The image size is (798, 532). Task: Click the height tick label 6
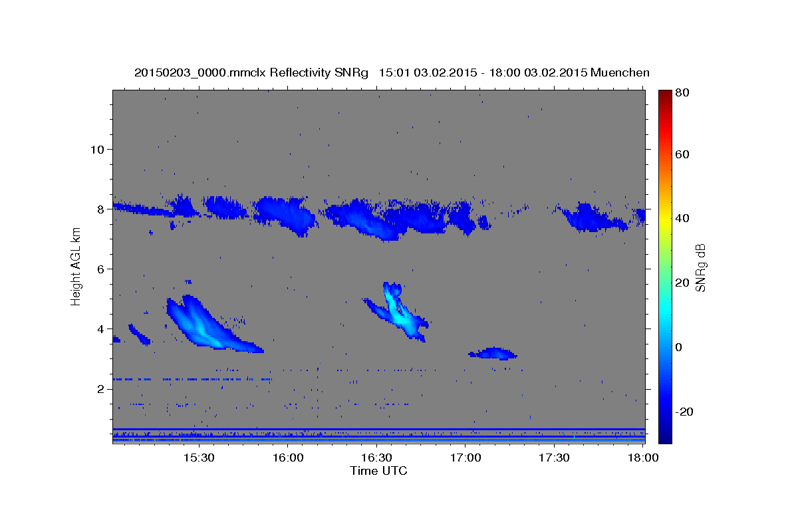(99, 269)
